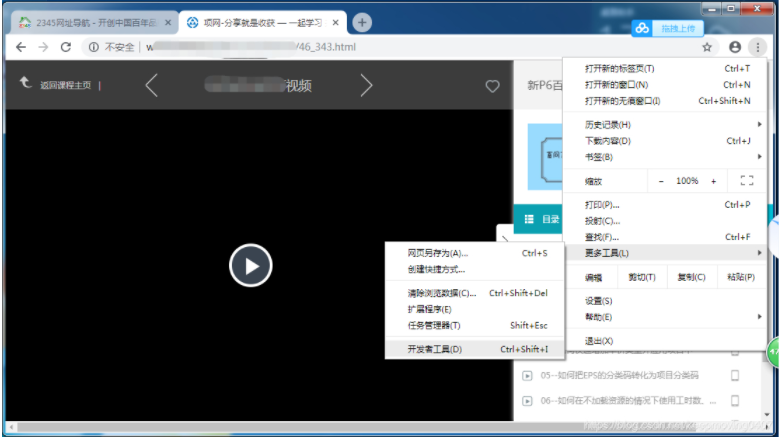Image resolution: width=779 pixels, height=437 pixels.
Task: Select 开发者工具(D) from submenu
Action: coord(435,349)
